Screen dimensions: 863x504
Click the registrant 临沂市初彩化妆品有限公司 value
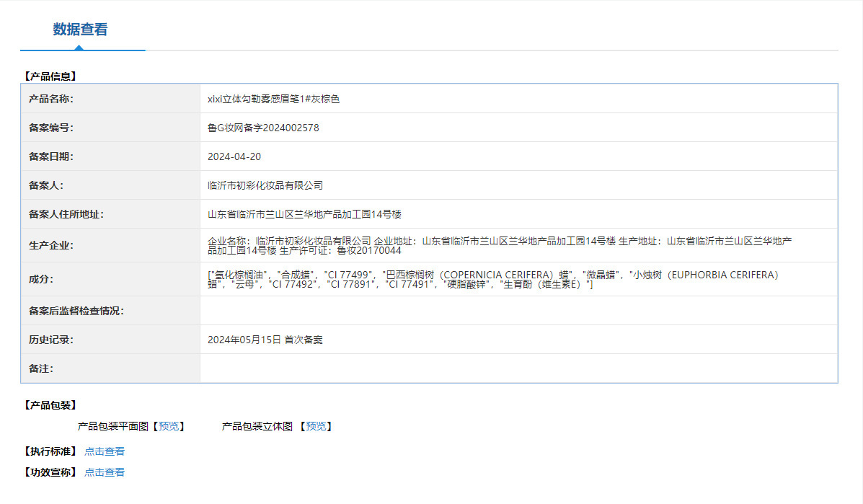[265, 185]
